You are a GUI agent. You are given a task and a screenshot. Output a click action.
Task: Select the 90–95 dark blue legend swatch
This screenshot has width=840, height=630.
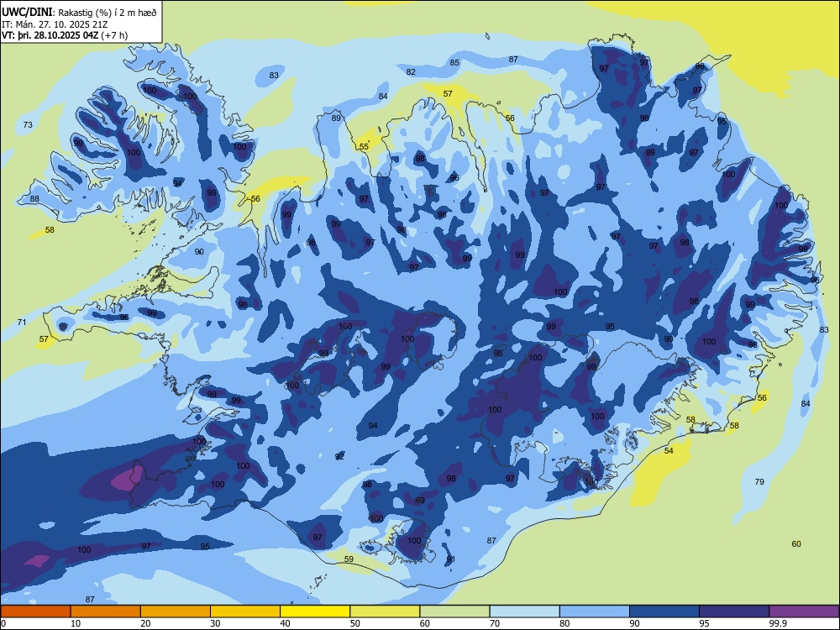click(x=664, y=612)
